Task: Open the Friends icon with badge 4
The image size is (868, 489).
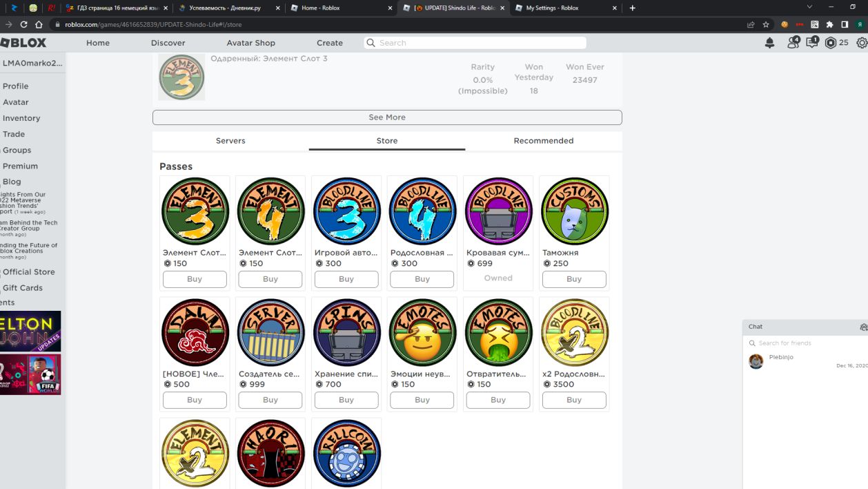Action: point(793,43)
